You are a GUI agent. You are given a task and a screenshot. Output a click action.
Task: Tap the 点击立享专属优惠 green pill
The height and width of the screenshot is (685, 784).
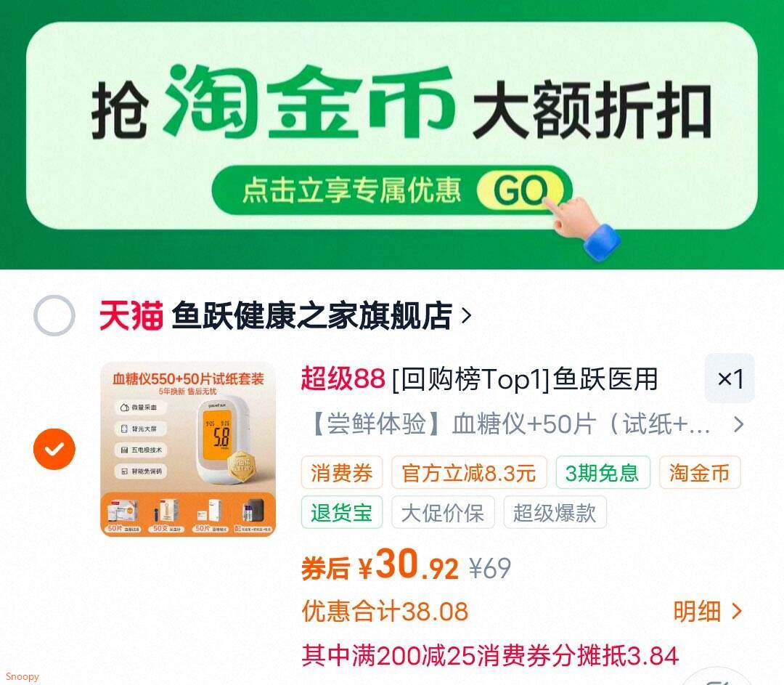point(392,190)
